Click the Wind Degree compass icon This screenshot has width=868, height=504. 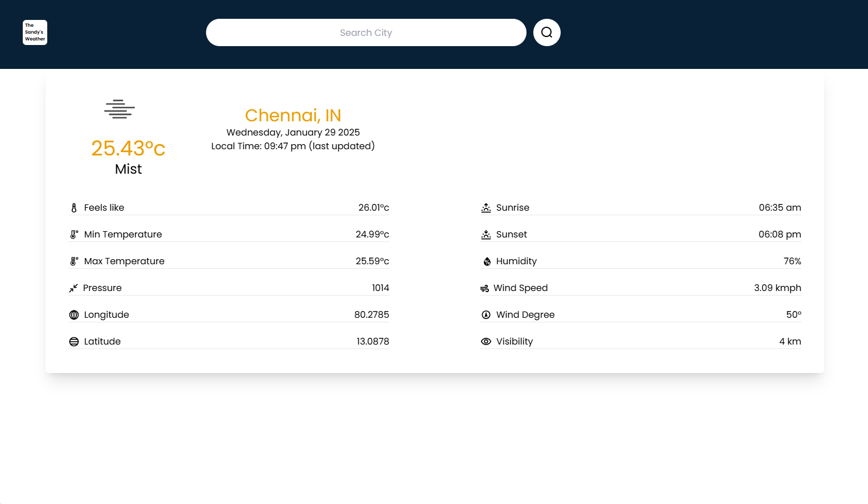coord(486,315)
